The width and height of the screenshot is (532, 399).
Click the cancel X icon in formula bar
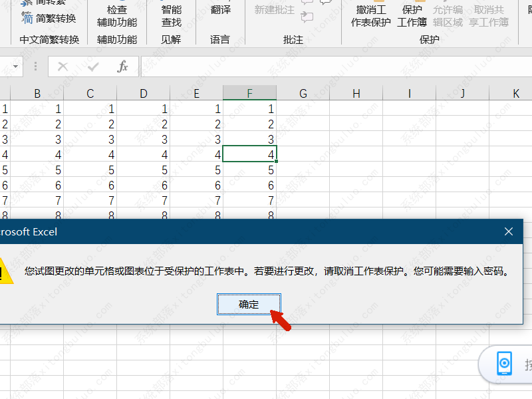click(63, 66)
